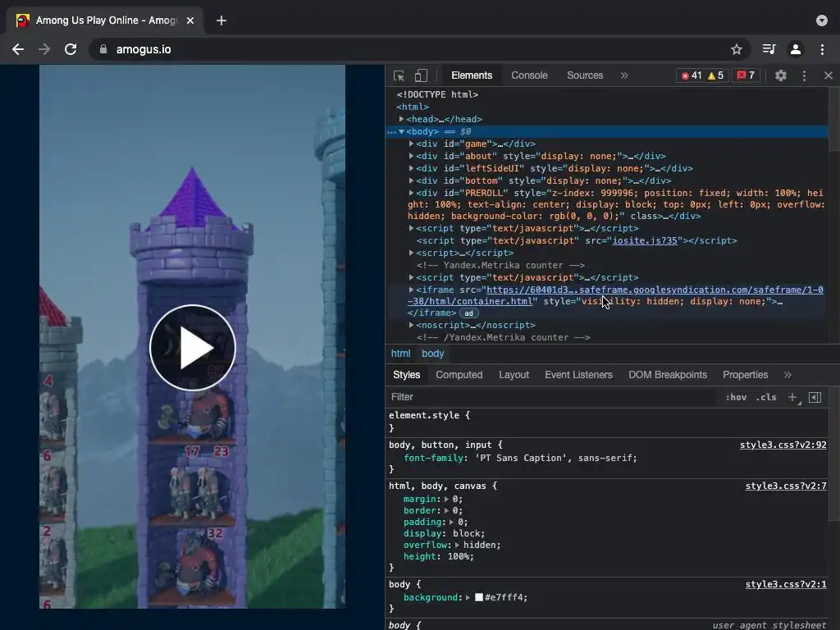Open the style3.css?v2:1 source link

coord(786,584)
